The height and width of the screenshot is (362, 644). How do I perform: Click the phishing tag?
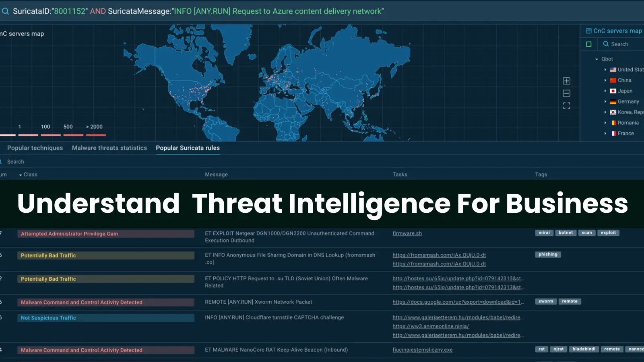coord(548,255)
